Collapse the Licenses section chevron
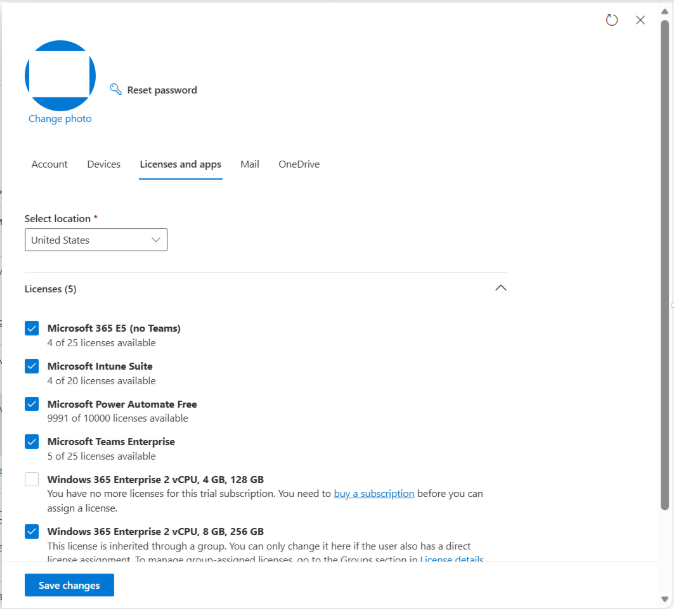The image size is (674, 609). tap(500, 288)
